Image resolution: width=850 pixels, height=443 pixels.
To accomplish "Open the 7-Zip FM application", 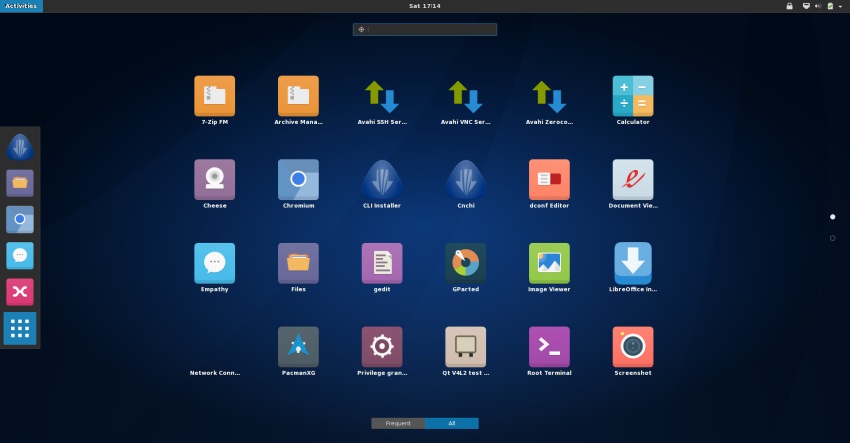I will (x=214, y=97).
